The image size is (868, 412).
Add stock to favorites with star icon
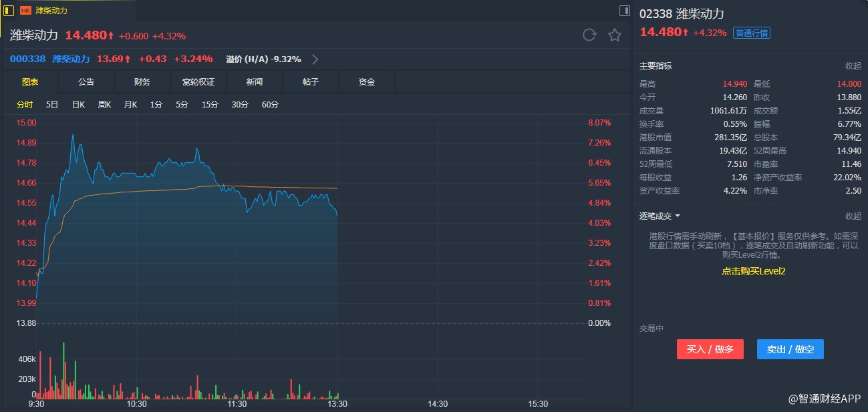[615, 35]
